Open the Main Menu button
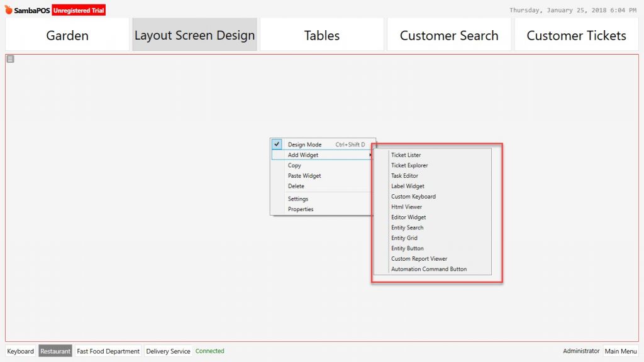This screenshot has width=644, height=362. (621, 351)
